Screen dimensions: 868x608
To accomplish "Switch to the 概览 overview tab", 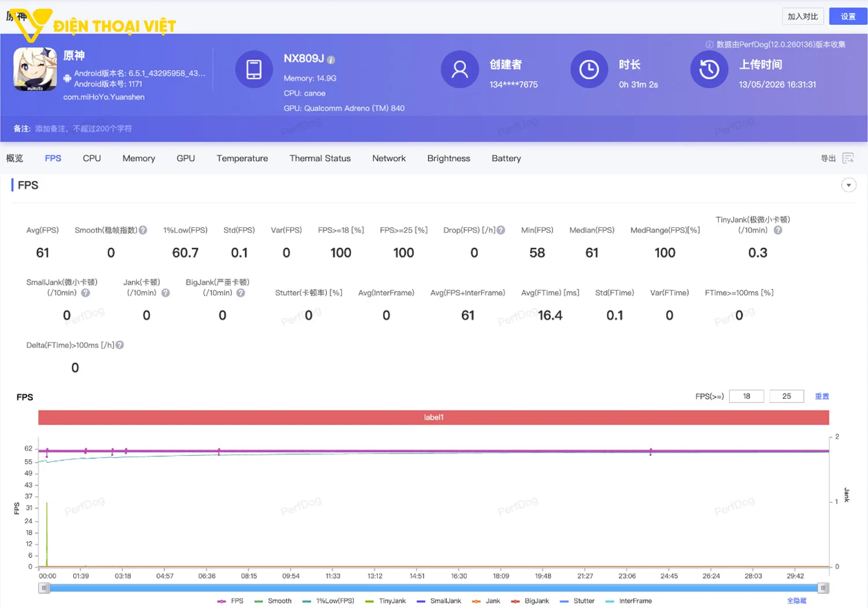I will 14,158.
